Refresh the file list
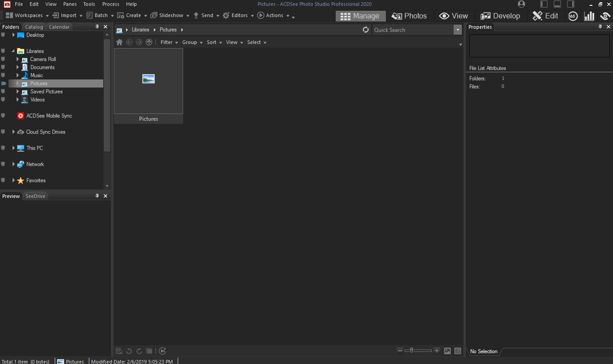Screen dimensions: 613x364 point(366,30)
